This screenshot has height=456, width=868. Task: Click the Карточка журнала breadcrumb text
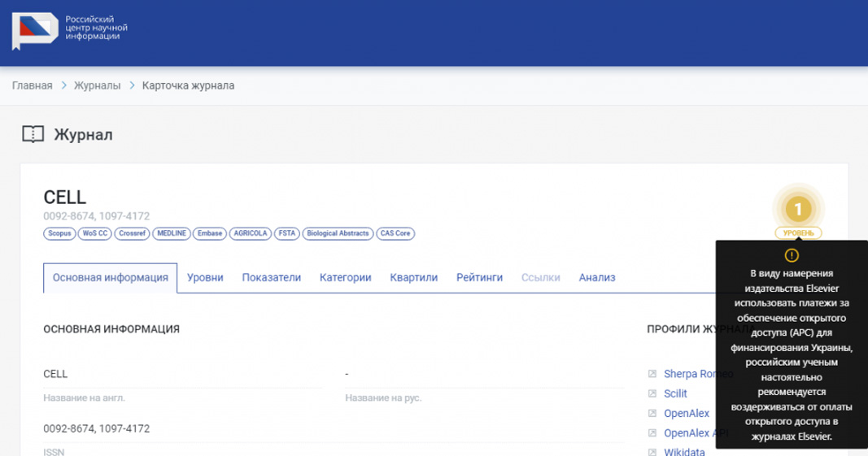[x=188, y=86]
